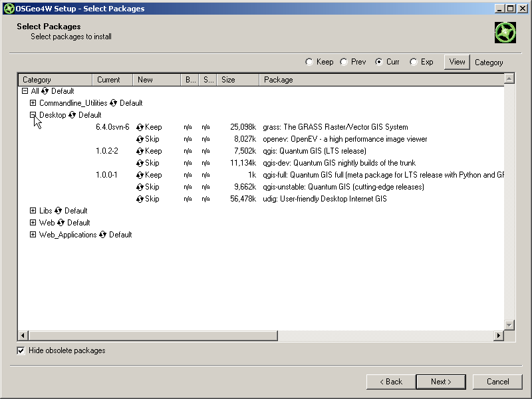Click the cycle icon for Web_Applications category
Viewport: 532px width, 399px height.
pyautogui.click(x=103, y=235)
